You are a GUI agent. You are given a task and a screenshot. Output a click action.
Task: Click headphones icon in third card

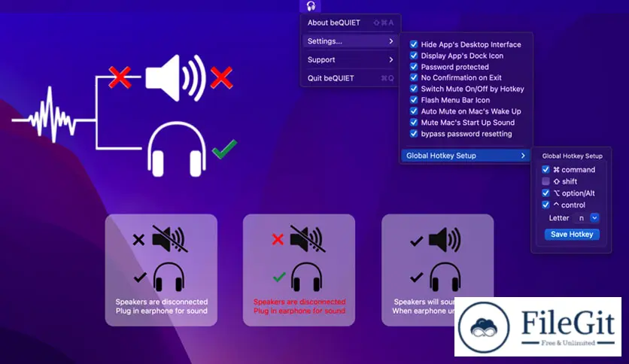445,277
